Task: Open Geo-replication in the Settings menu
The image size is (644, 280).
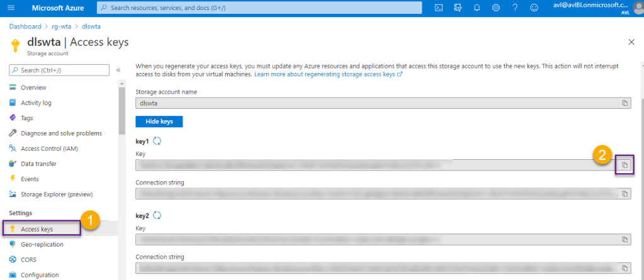Action: [42, 244]
